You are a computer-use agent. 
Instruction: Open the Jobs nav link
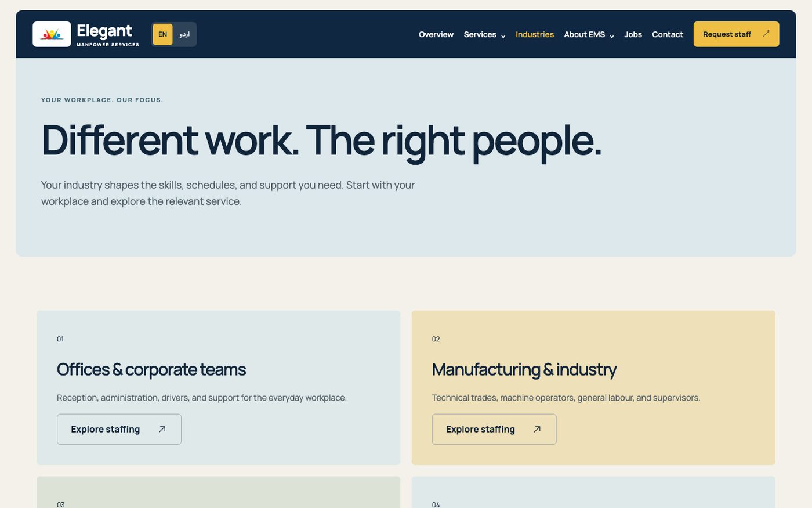pos(633,34)
